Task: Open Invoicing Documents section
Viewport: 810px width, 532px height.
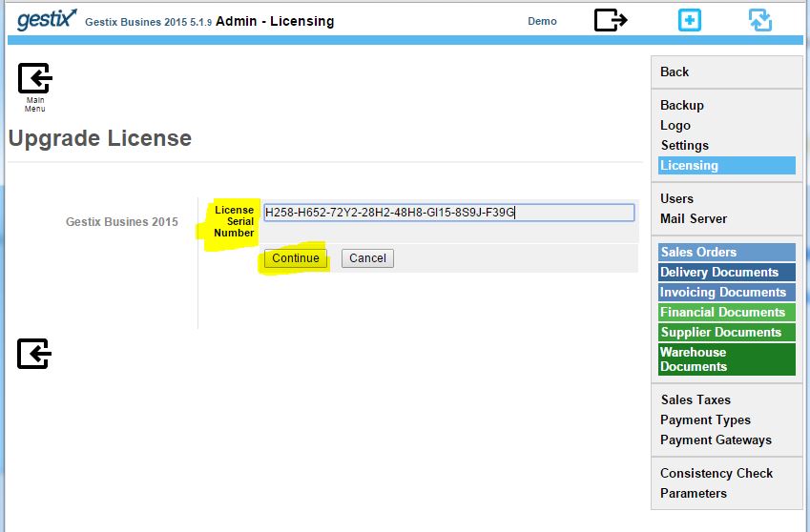Action: click(x=727, y=292)
